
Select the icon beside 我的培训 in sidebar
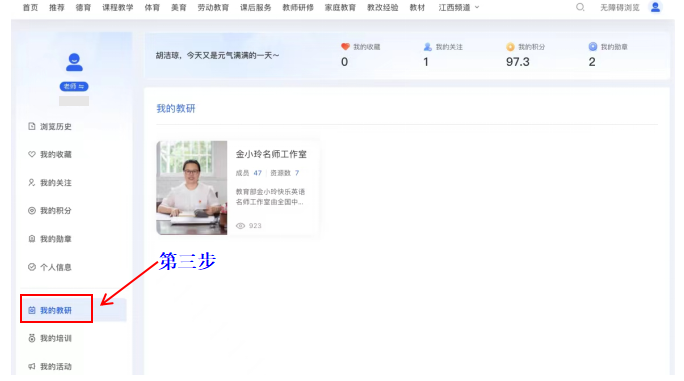(31, 338)
